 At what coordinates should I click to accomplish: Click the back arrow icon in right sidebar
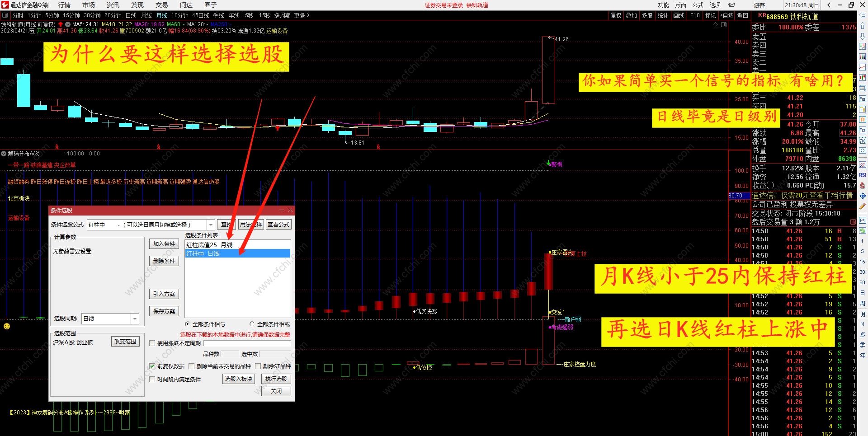pos(863,15)
